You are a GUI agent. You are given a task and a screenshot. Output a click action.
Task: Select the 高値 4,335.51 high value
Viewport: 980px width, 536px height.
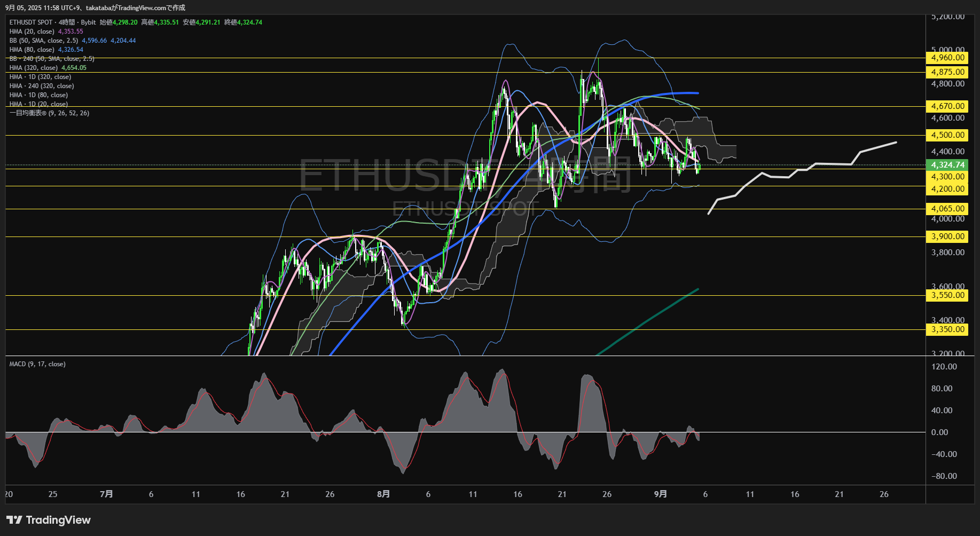[x=160, y=22]
